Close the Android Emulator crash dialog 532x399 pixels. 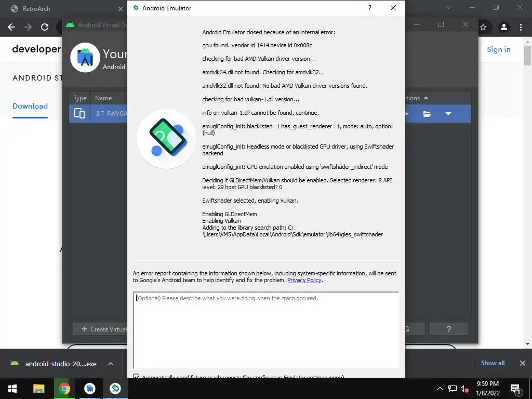coord(393,8)
